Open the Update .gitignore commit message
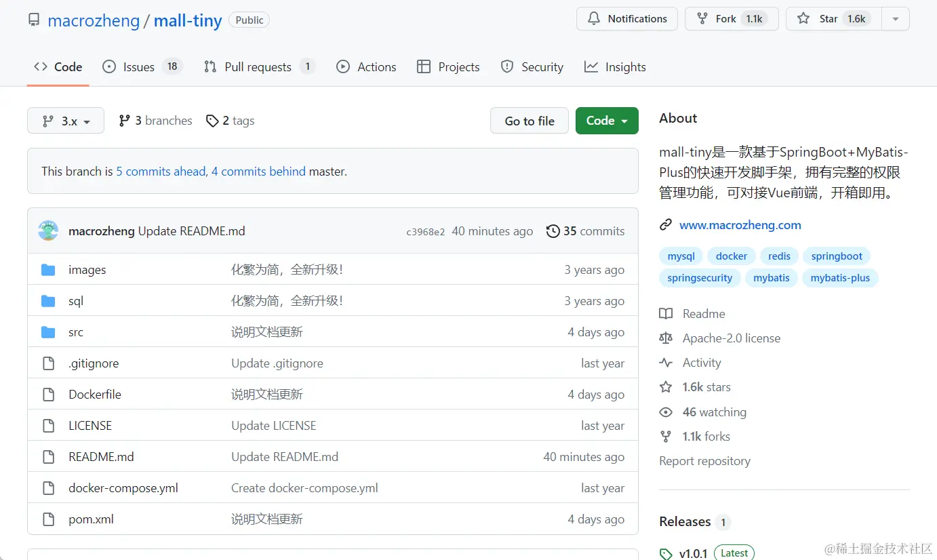The image size is (937, 560). (x=277, y=363)
